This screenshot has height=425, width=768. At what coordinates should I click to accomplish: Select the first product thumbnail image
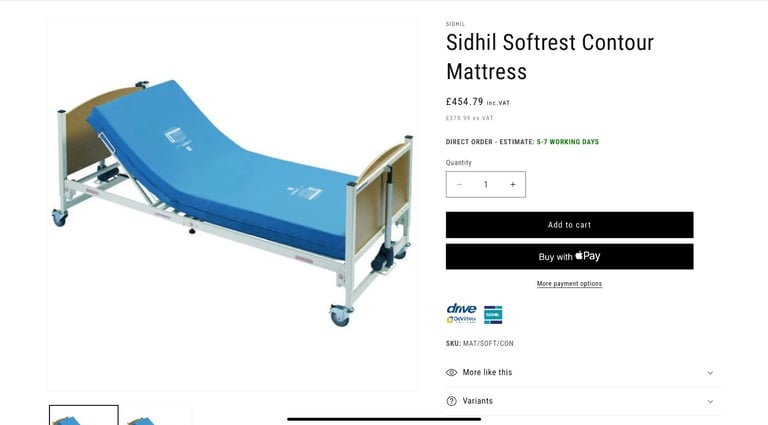(84, 415)
